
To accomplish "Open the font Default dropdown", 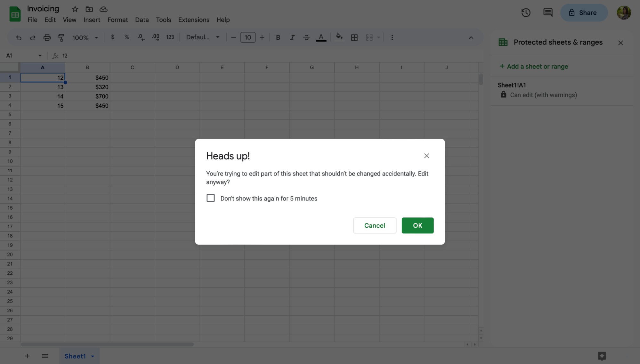I will tap(203, 37).
